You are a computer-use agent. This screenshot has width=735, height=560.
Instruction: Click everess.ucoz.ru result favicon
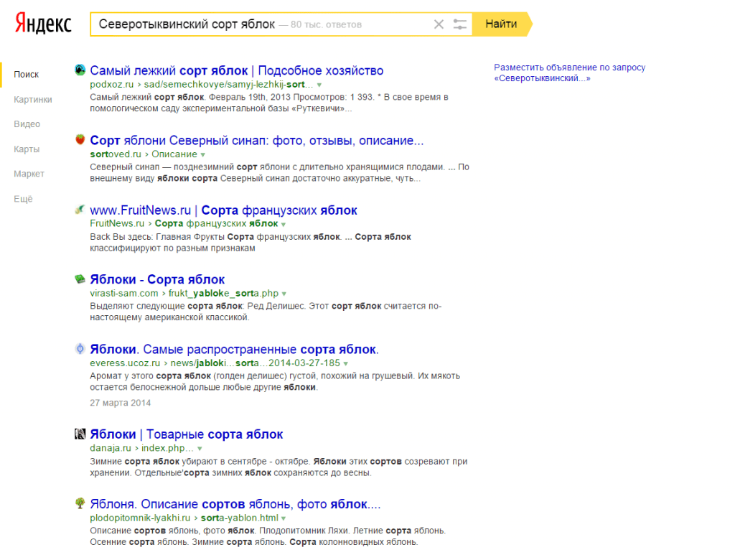[x=80, y=348]
